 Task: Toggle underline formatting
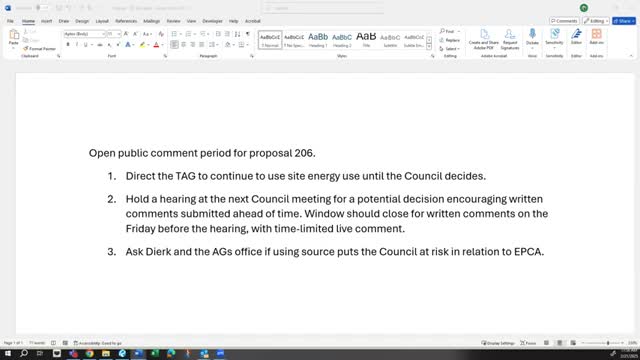pyautogui.click(x=85, y=45)
